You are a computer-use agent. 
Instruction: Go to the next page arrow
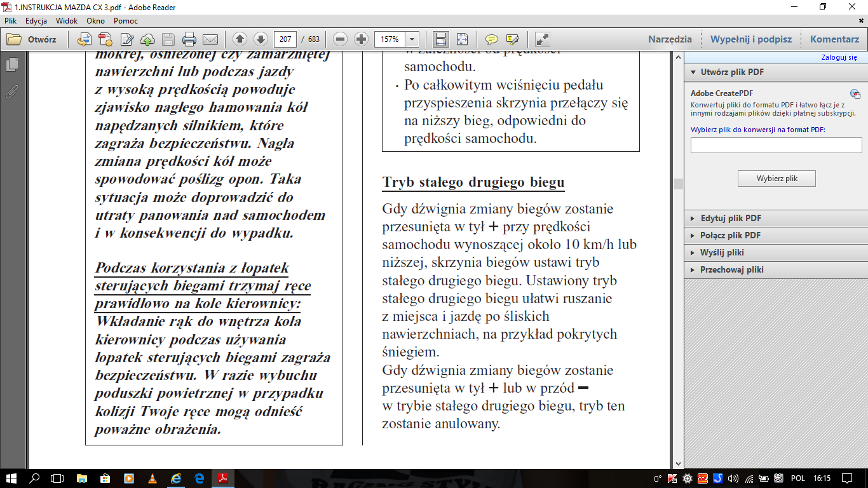click(261, 39)
